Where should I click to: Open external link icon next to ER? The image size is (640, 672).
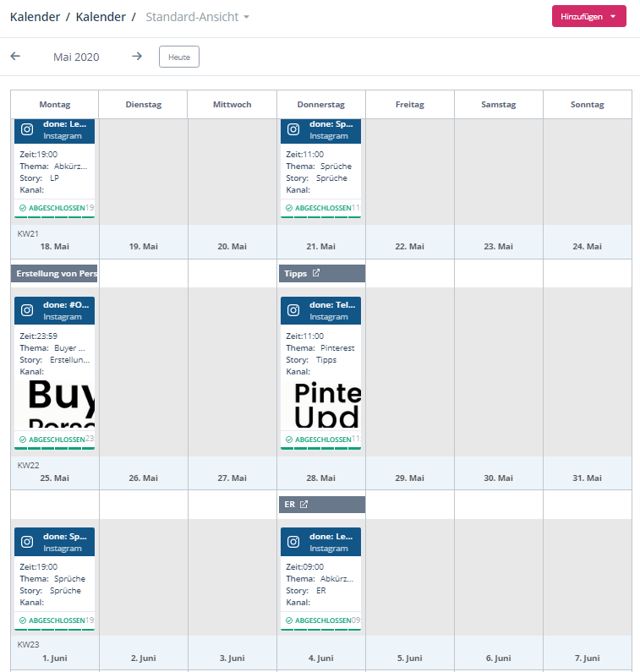pyautogui.click(x=304, y=505)
